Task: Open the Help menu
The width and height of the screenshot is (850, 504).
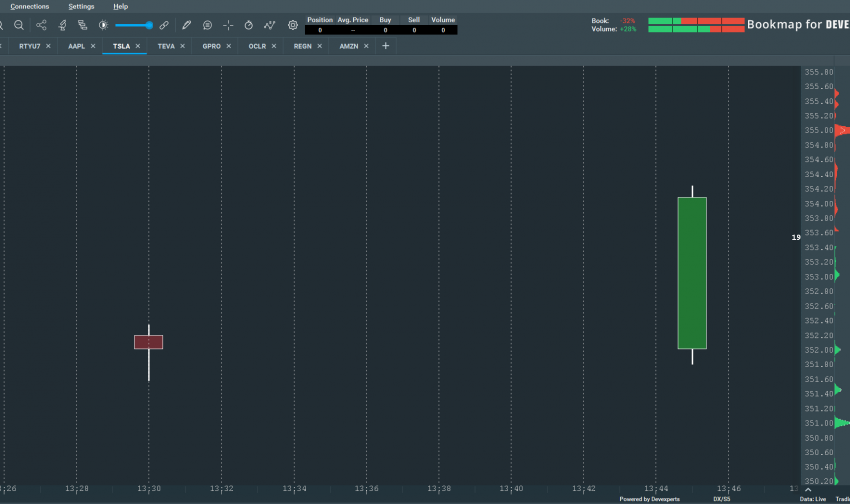Action: (120, 7)
